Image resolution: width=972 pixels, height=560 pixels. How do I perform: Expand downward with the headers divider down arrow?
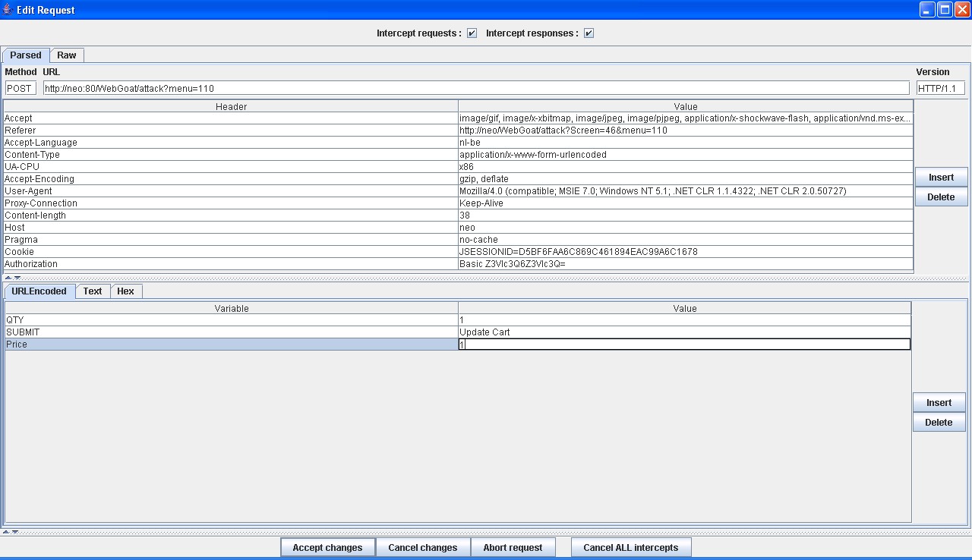coord(17,278)
